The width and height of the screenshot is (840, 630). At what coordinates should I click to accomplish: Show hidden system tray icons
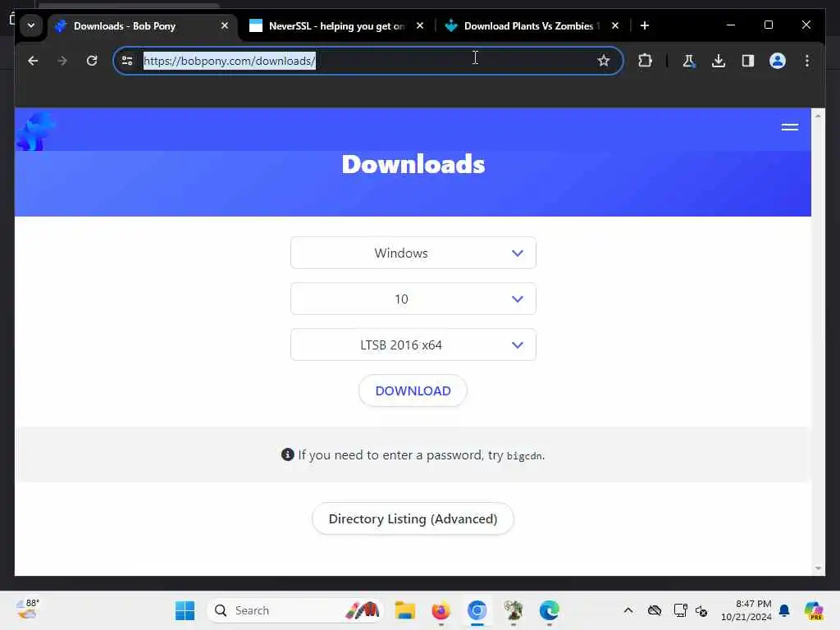click(628, 610)
